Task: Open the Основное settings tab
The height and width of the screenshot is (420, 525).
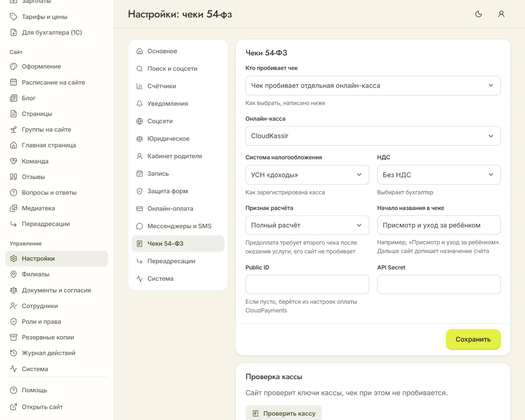Action: 178,51
